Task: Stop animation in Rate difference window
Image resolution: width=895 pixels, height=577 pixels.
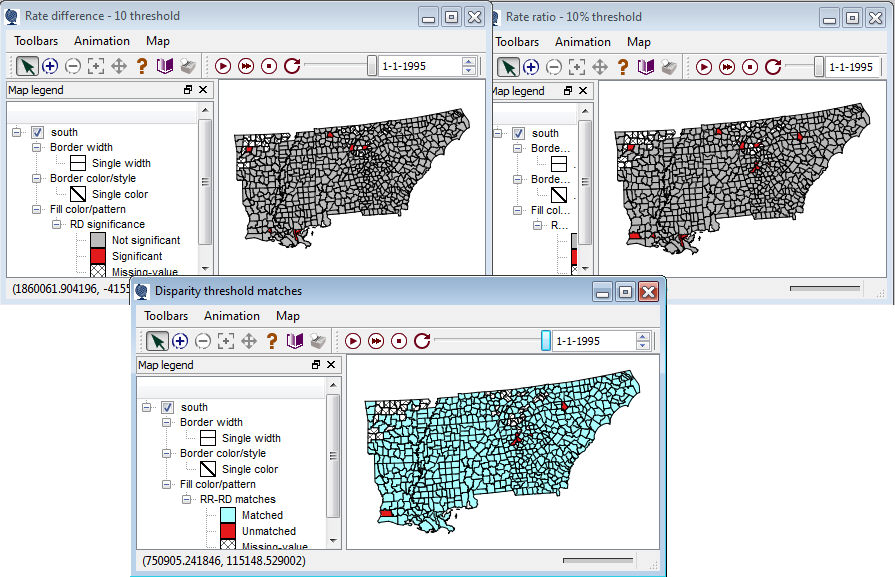Action: click(269, 66)
